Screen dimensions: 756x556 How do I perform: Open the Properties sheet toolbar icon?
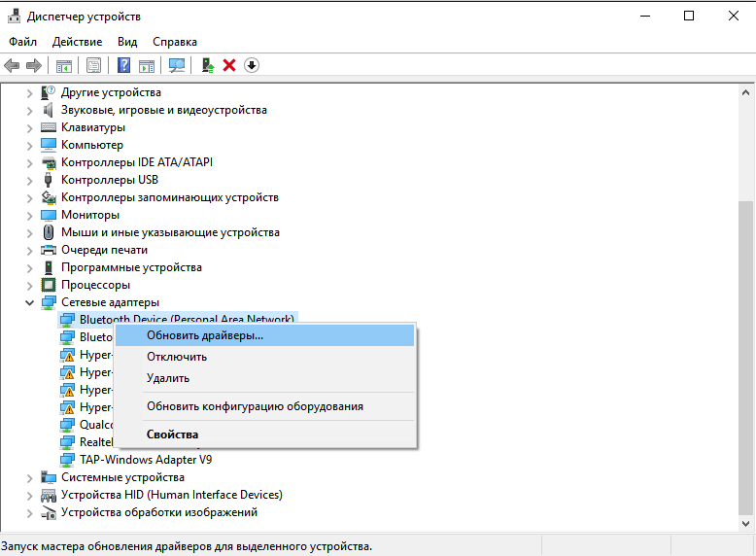pos(93,65)
